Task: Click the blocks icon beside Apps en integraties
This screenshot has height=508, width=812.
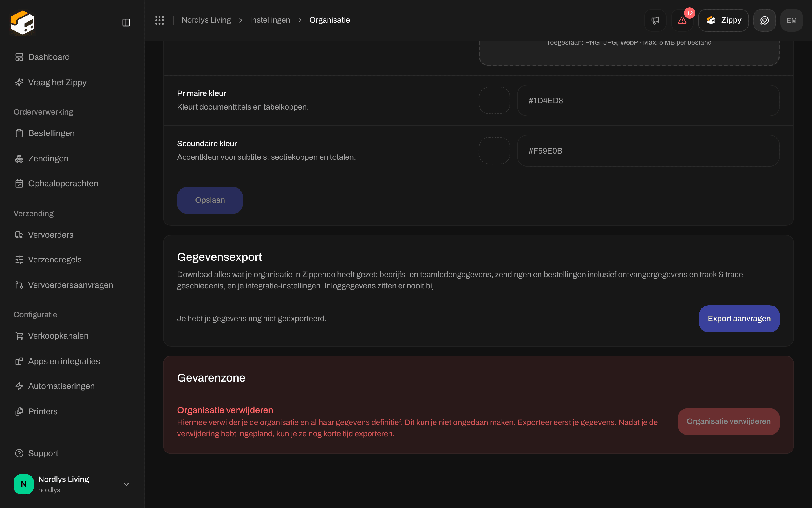Action: click(19, 361)
